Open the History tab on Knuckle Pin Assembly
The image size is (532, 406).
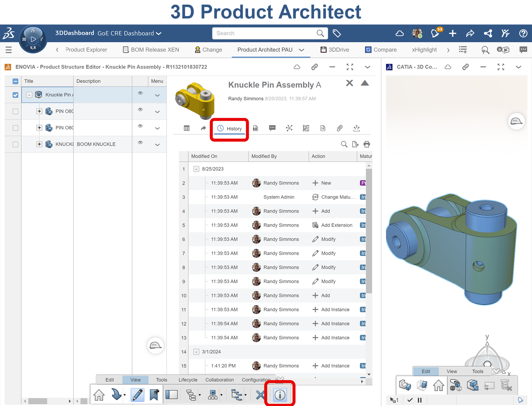point(229,129)
